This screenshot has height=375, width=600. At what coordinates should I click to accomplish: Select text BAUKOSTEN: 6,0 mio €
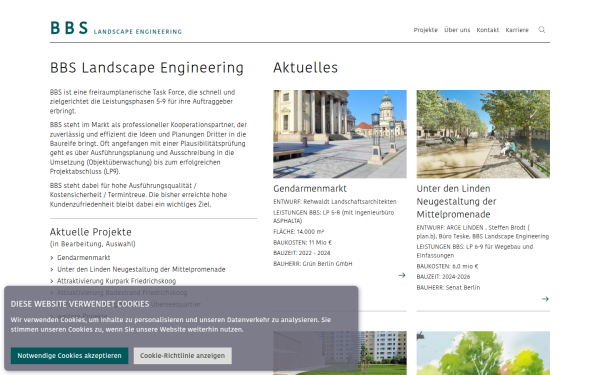tap(447, 266)
